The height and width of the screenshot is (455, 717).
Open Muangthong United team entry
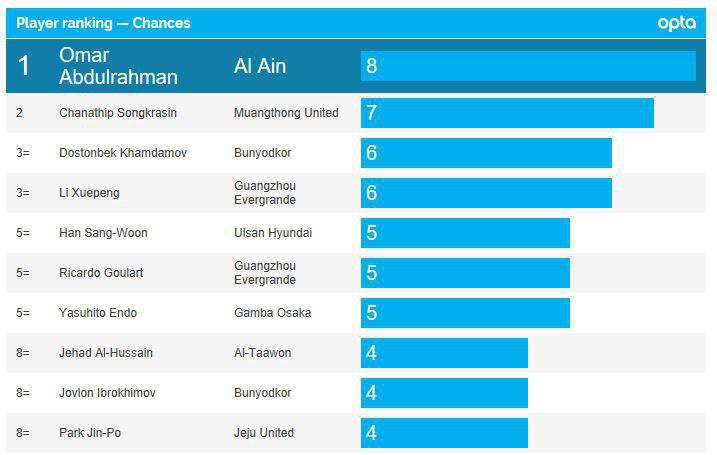pos(286,113)
